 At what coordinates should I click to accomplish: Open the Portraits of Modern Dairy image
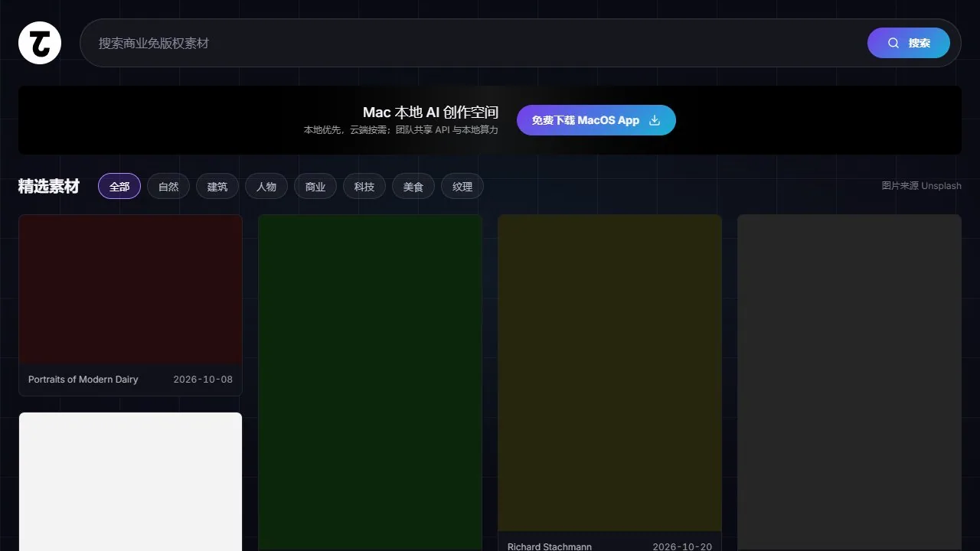pos(130,289)
